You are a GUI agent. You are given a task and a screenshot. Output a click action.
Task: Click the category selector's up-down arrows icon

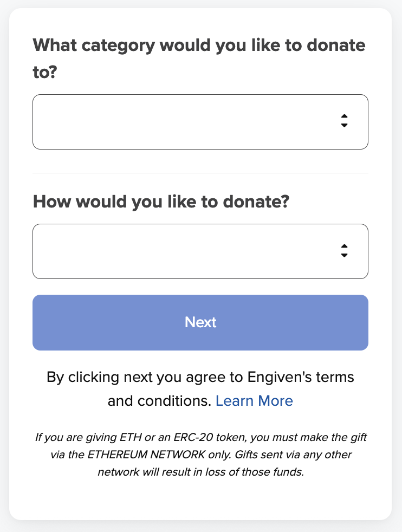point(344,121)
